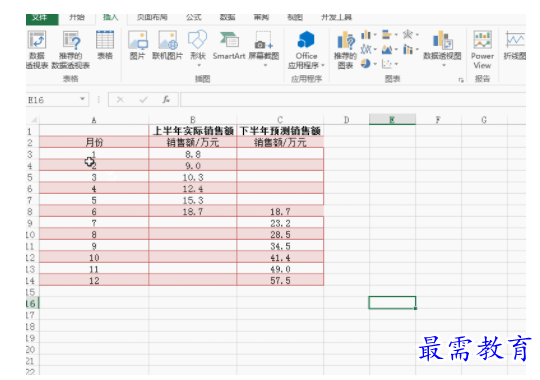Open Recommended Charts (推荐的图表)
The image size is (540, 380).
(345, 49)
